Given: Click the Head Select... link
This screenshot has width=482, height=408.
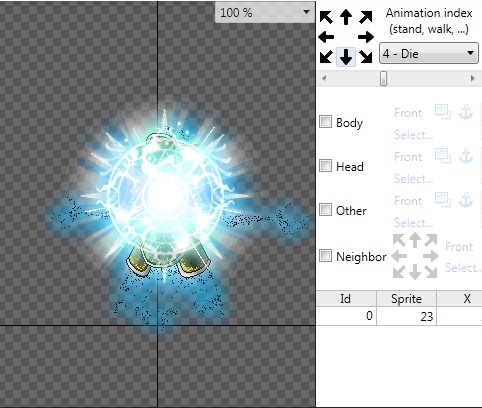Looking at the screenshot, I should (x=414, y=179).
